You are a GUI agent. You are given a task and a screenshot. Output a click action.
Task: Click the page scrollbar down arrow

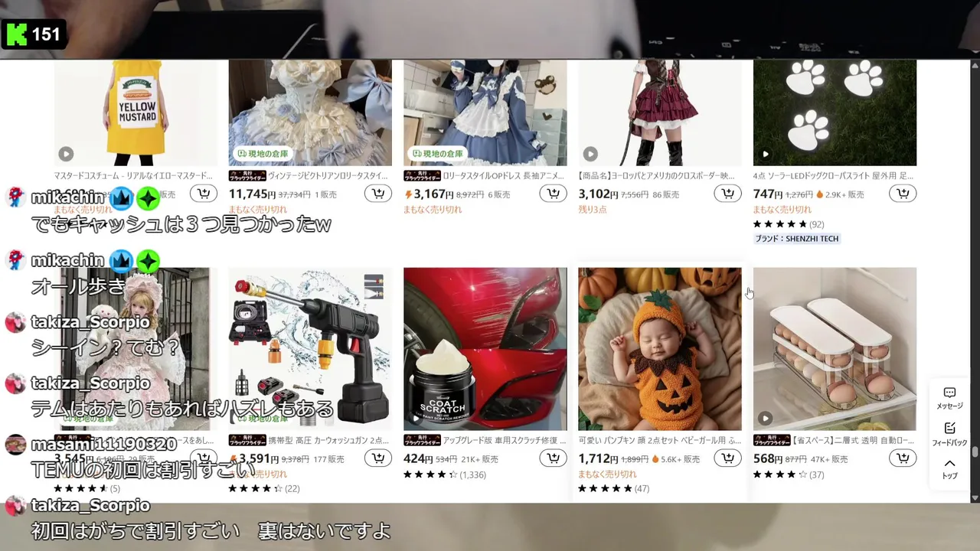(x=975, y=497)
